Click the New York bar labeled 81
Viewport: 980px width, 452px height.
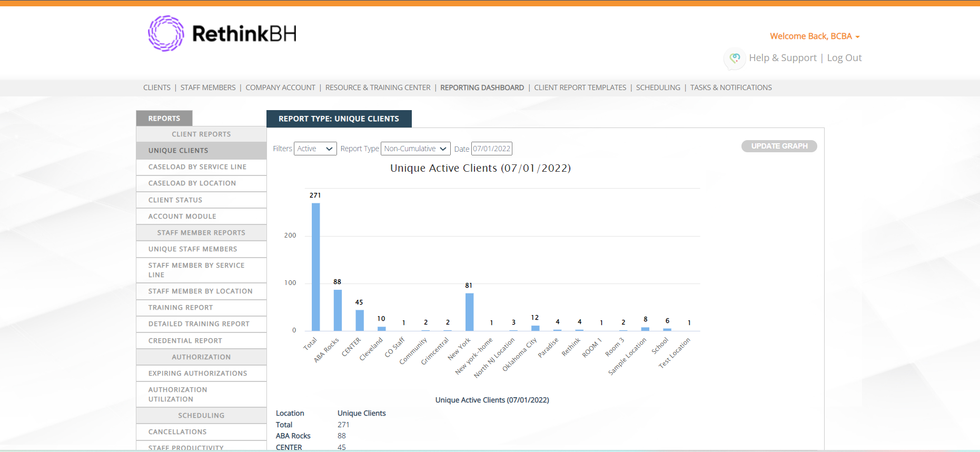(x=469, y=312)
